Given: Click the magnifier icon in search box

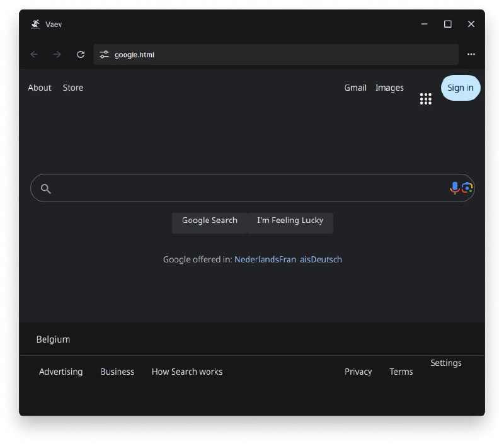Looking at the screenshot, I should click(x=45, y=188).
